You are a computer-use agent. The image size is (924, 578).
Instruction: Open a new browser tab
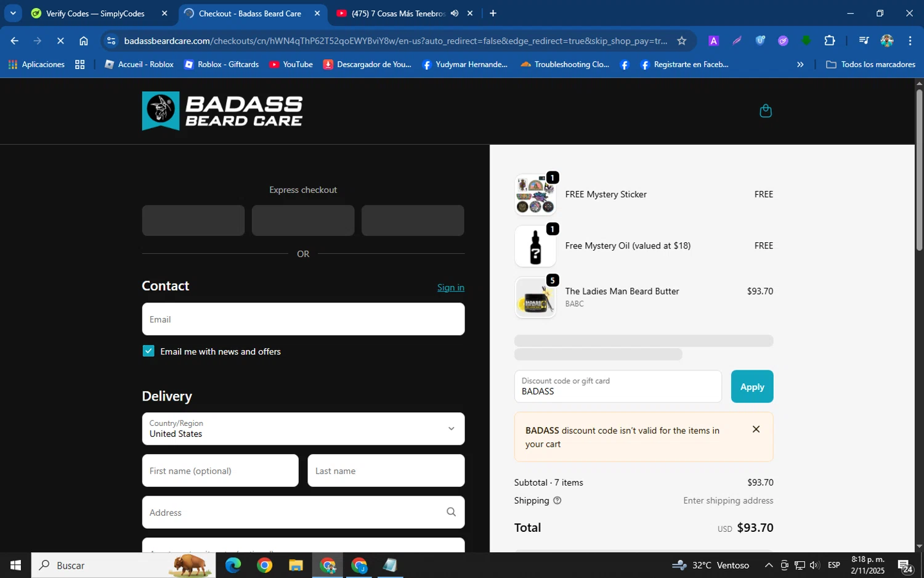pyautogui.click(x=493, y=13)
